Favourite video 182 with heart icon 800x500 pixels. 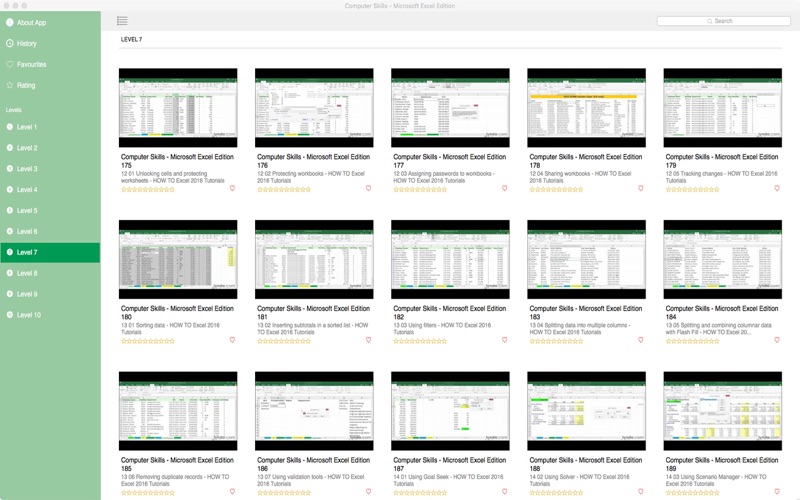[505, 340]
